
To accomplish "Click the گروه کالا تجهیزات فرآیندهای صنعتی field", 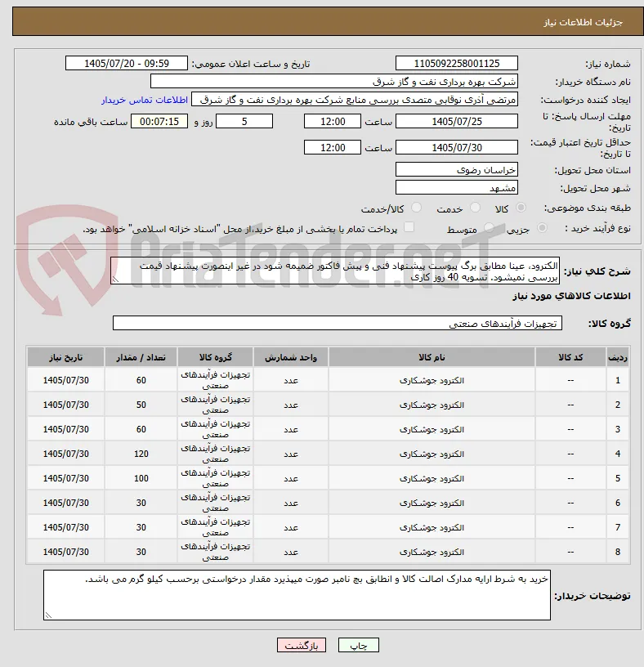I will tap(338, 324).
